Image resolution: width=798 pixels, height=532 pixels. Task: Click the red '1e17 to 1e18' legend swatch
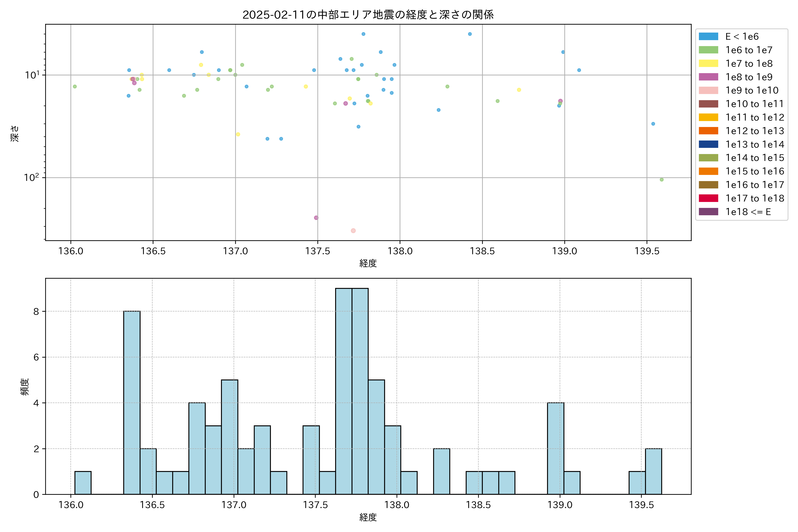[708, 198]
